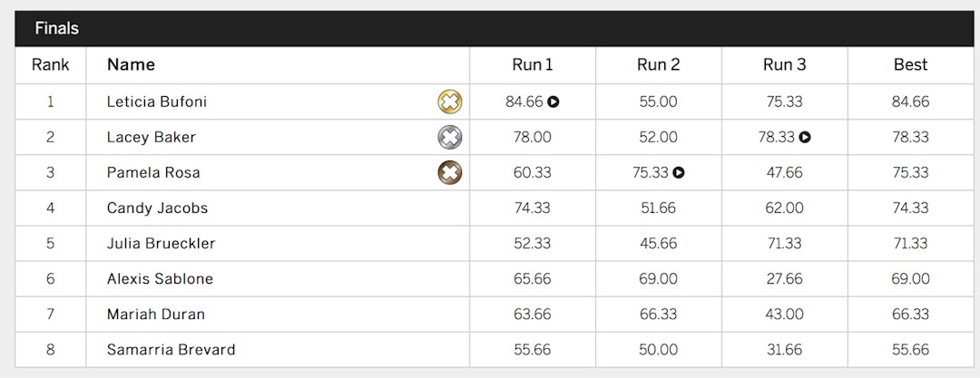The width and height of the screenshot is (980, 378).
Task: Click Candy Jacobs' best score 74.33
Action: click(x=910, y=208)
